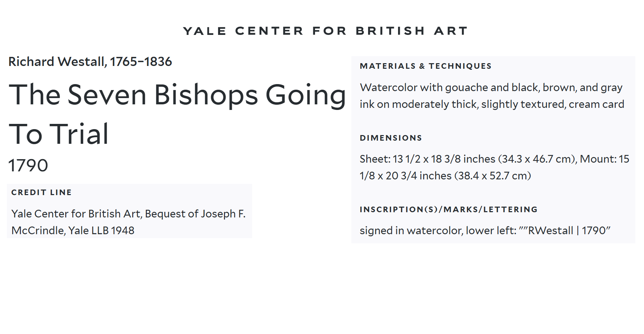
Task: Click the Credit Line heading
Action: [x=42, y=192]
